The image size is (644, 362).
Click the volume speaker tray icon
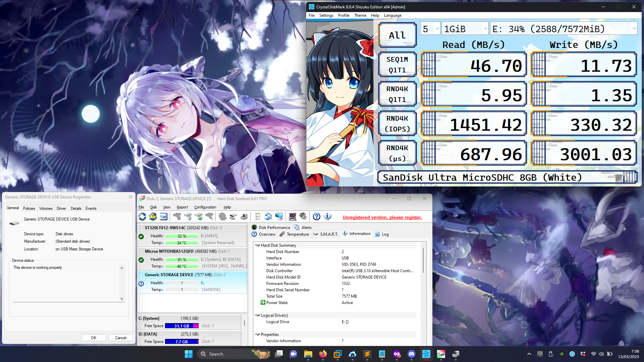601,354
